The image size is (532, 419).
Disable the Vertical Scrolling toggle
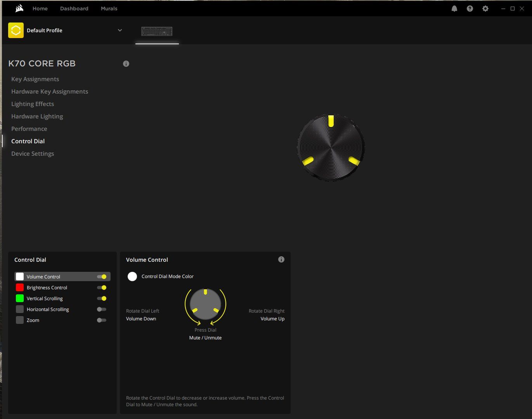coord(102,298)
